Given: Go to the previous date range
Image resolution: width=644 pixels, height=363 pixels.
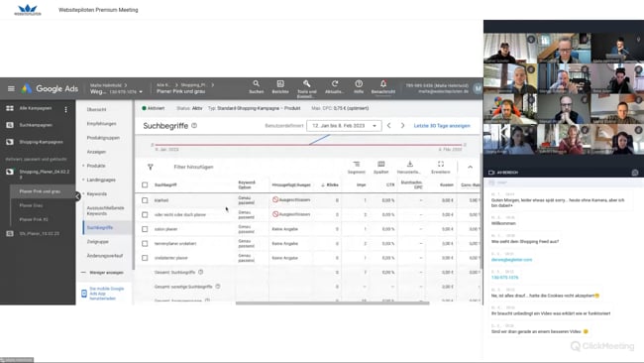Looking at the screenshot, I should pos(389,125).
